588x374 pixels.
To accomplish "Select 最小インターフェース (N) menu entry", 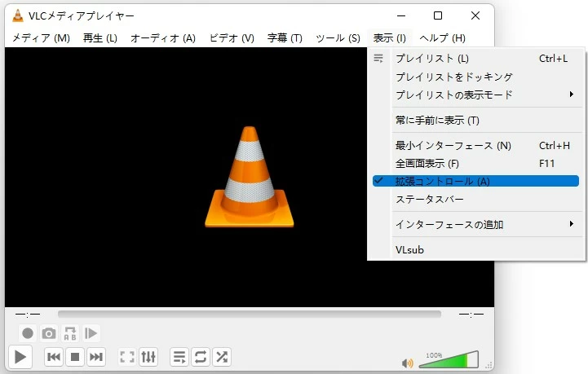I will pyautogui.click(x=453, y=146).
